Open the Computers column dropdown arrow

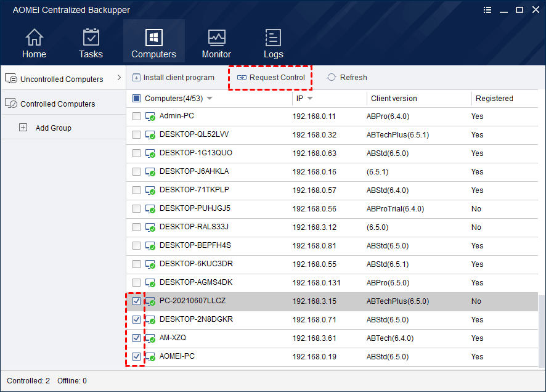click(210, 99)
